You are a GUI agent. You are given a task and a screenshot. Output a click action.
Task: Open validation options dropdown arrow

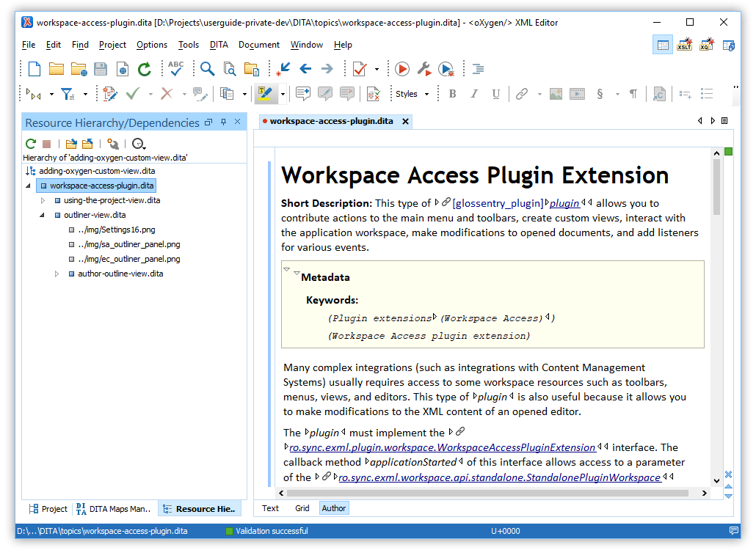click(x=377, y=69)
